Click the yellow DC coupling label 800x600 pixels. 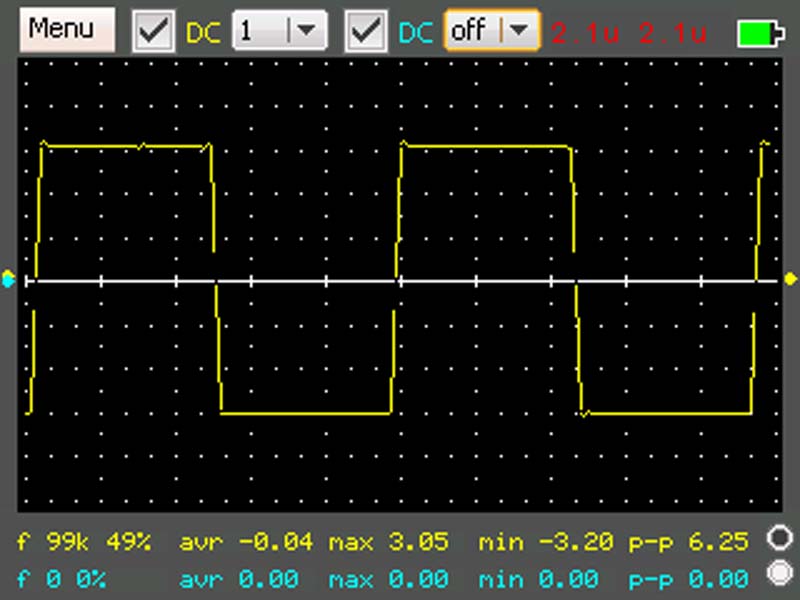tap(203, 32)
